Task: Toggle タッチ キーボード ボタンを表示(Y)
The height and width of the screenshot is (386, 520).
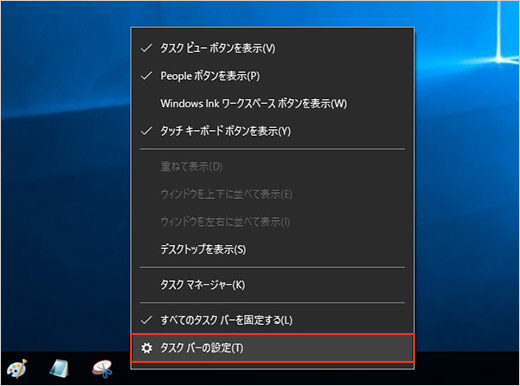Action: tap(272, 131)
